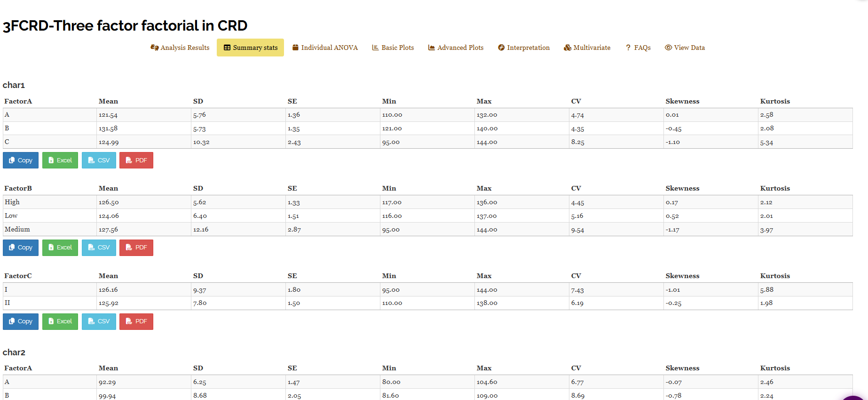Click the Low row label
Image resolution: width=868 pixels, height=400 pixels.
coord(11,216)
